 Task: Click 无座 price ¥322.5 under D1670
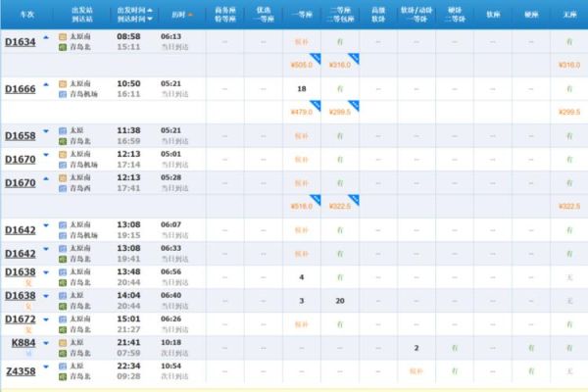(569, 207)
